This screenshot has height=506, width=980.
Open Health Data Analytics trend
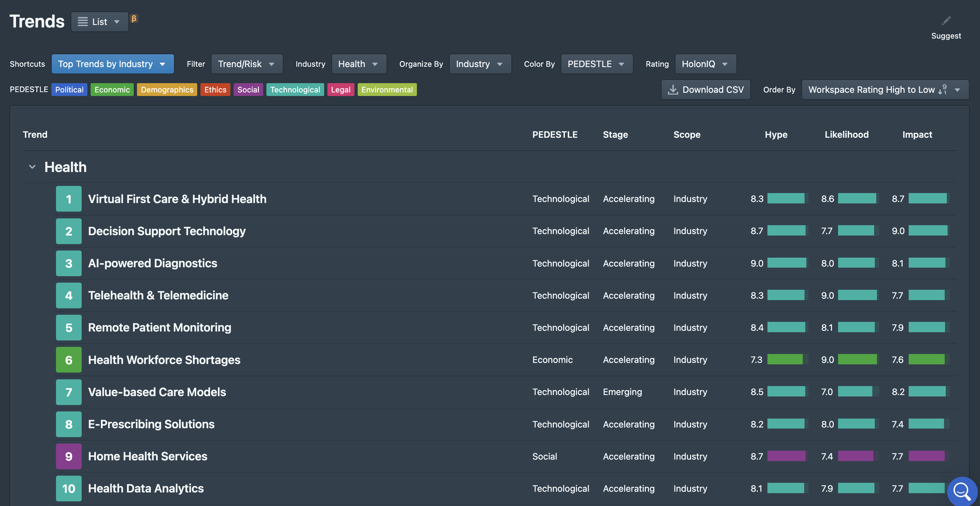146,489
